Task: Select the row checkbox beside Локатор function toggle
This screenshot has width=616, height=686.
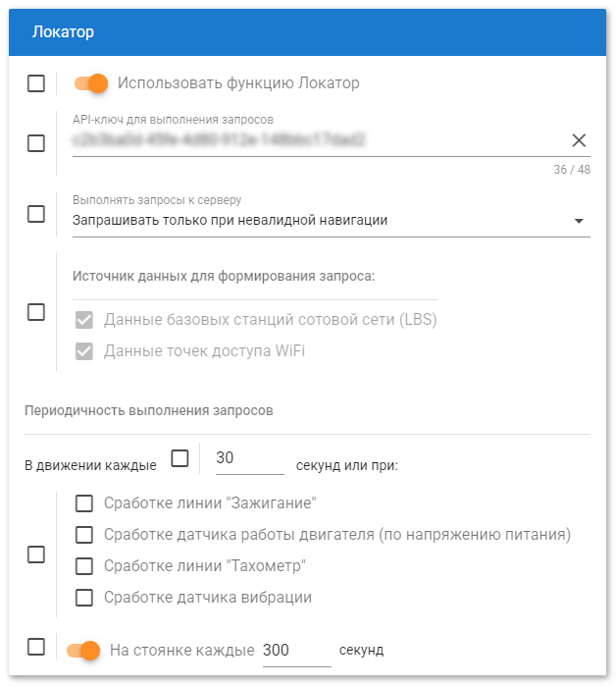Action: pyautogui.click(x=36, y=83)
